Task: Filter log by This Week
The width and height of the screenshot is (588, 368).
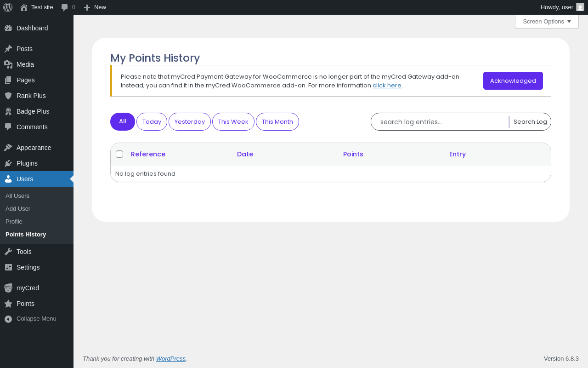Action: click(x=233, y=122)
